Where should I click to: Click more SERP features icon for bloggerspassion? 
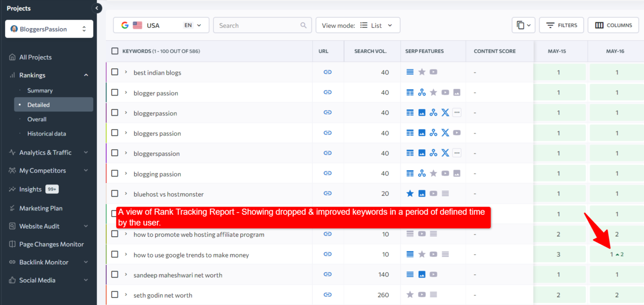click(x=457, y=153)
